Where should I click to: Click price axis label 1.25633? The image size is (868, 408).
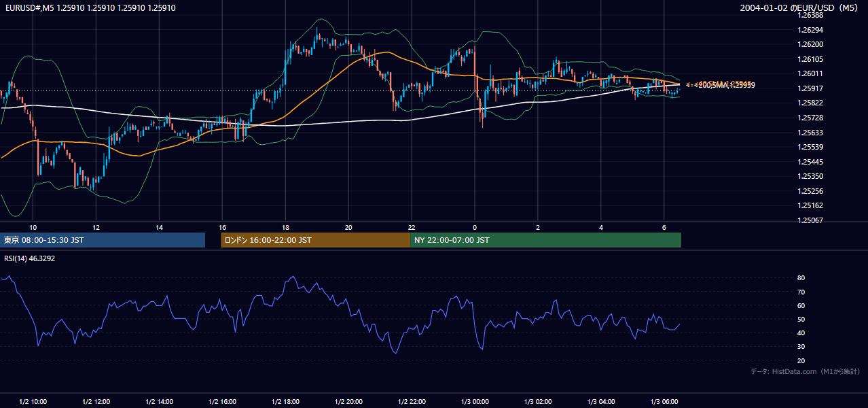pos(810,133)
